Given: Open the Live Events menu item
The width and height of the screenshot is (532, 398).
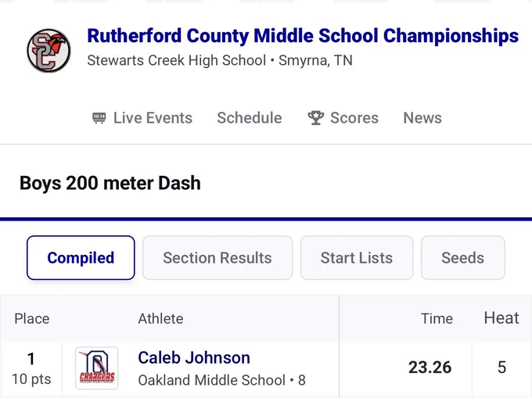Looking at the screenshot, I should coord(142,118).
